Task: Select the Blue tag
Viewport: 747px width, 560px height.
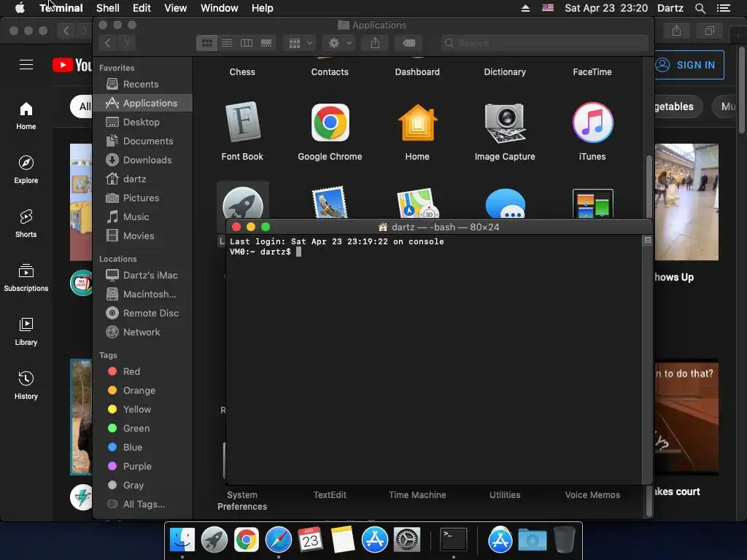Action: click(142, 448)
